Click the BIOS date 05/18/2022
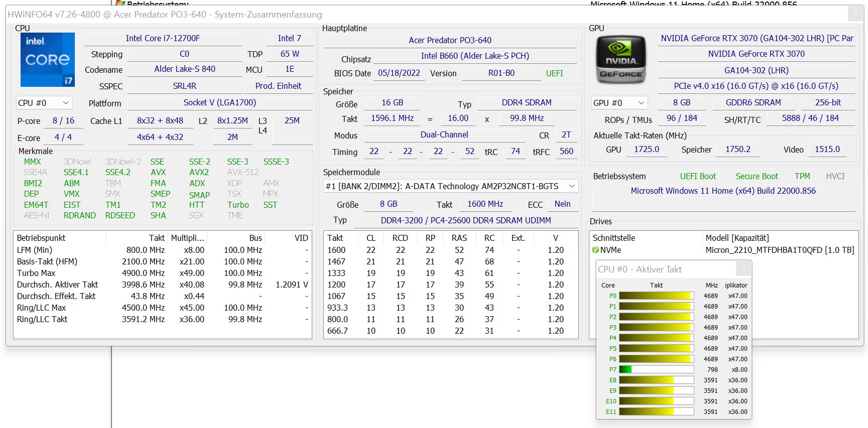 tap(399, 73)
